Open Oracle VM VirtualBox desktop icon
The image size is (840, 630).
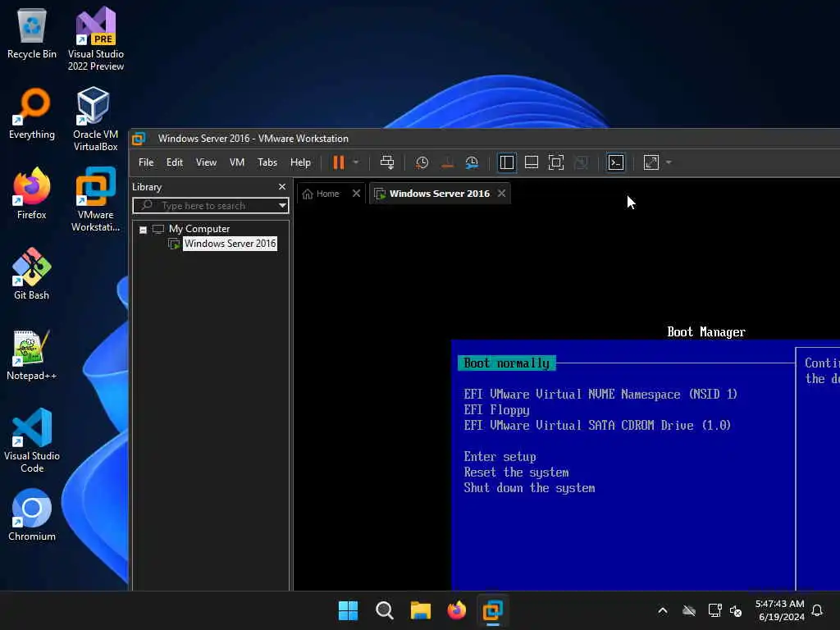pos(96,119)
